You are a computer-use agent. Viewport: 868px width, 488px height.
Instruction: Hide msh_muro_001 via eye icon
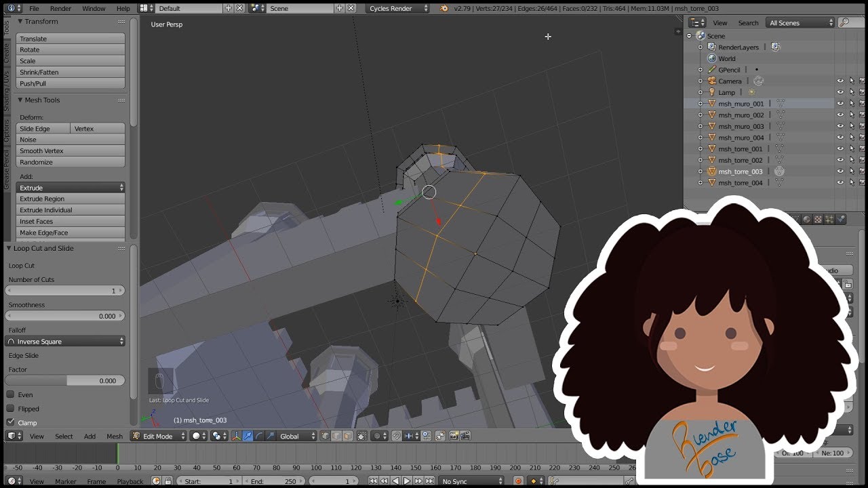(x=840, y=104)
